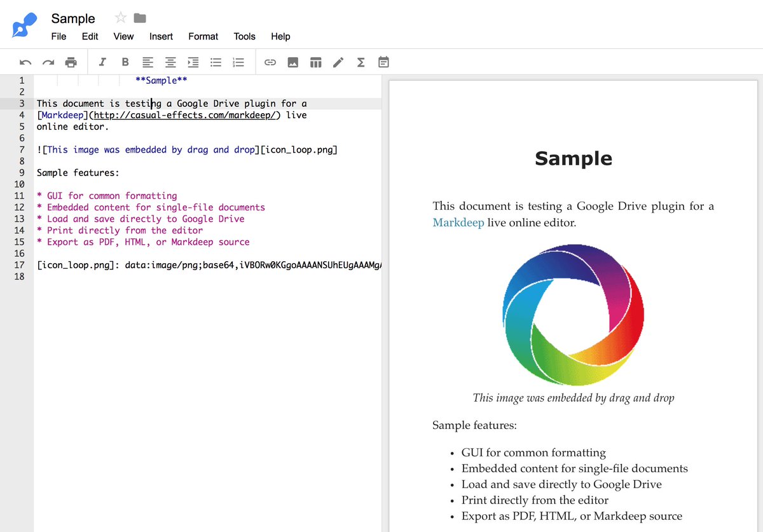This screenshot has height=532, width=763.
Task: Click 'GUI for common formatting' bullet in preview
Action: pyautogui.click(x=533, y=453)
